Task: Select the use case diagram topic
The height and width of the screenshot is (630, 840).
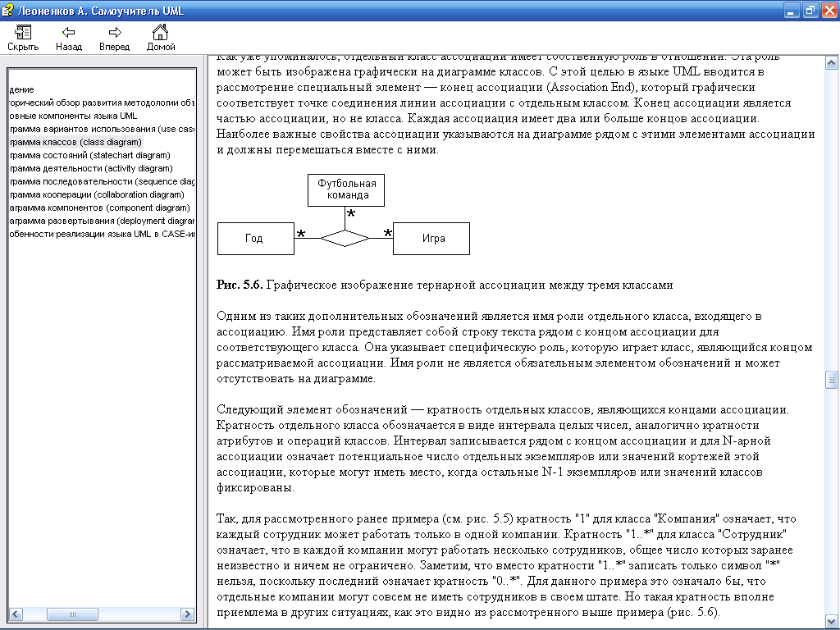Action: coord(102,129)
